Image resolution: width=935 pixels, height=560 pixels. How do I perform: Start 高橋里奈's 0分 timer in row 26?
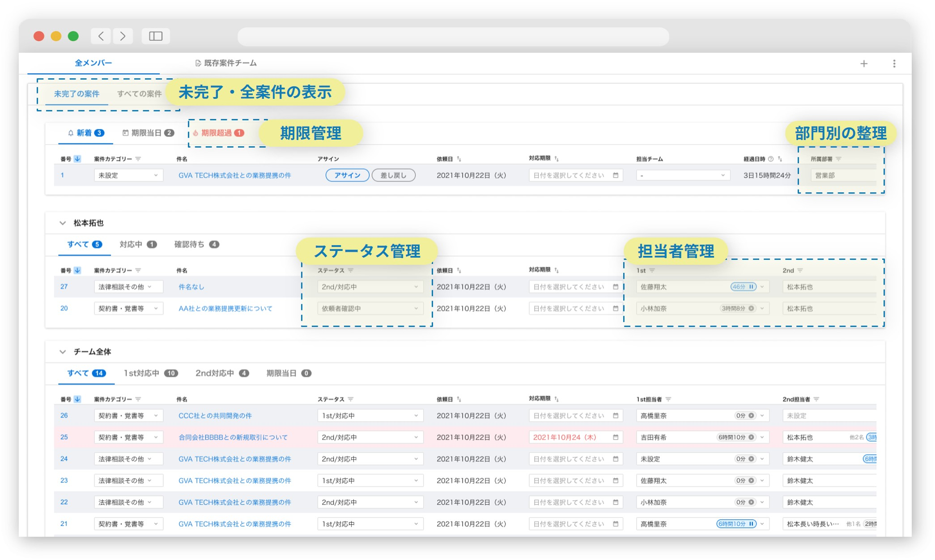click(x=751, y=416)
